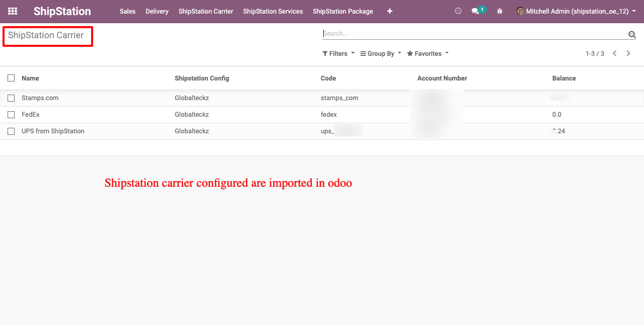Open the apps grid home menu

click(x=13, y=11)
